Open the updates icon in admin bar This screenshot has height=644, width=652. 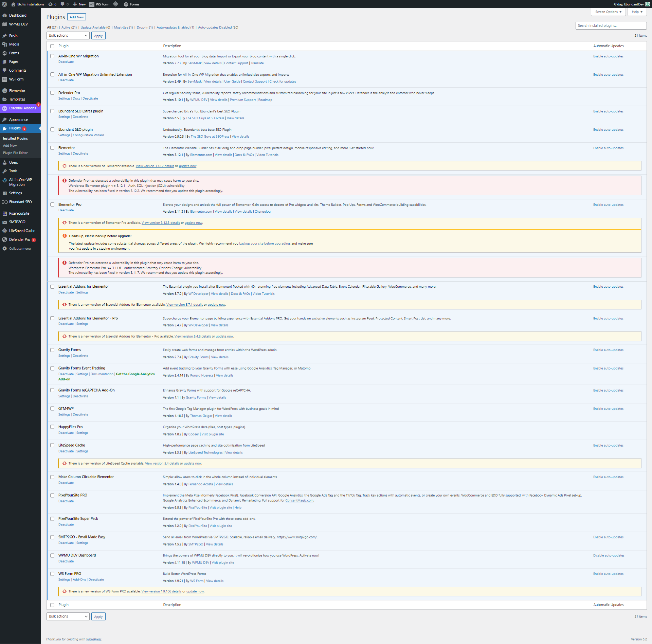[51, 4]
